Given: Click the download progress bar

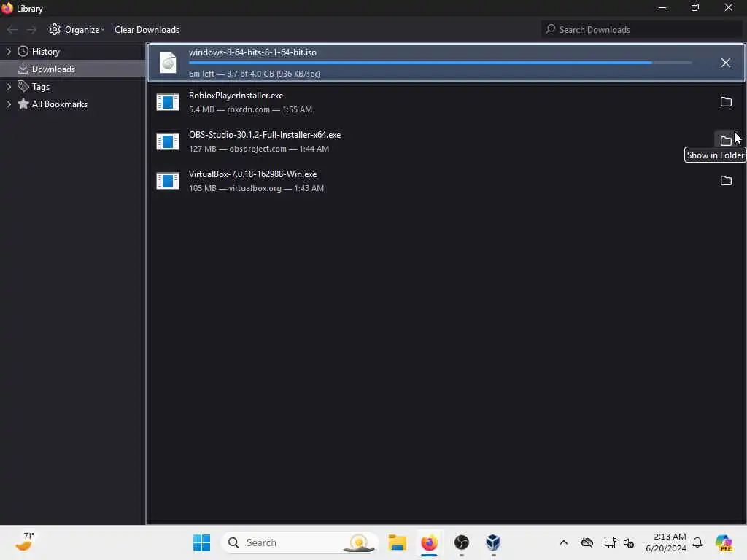Looking at the screenshot, I should pyautogui.click(x=440, y=63).
